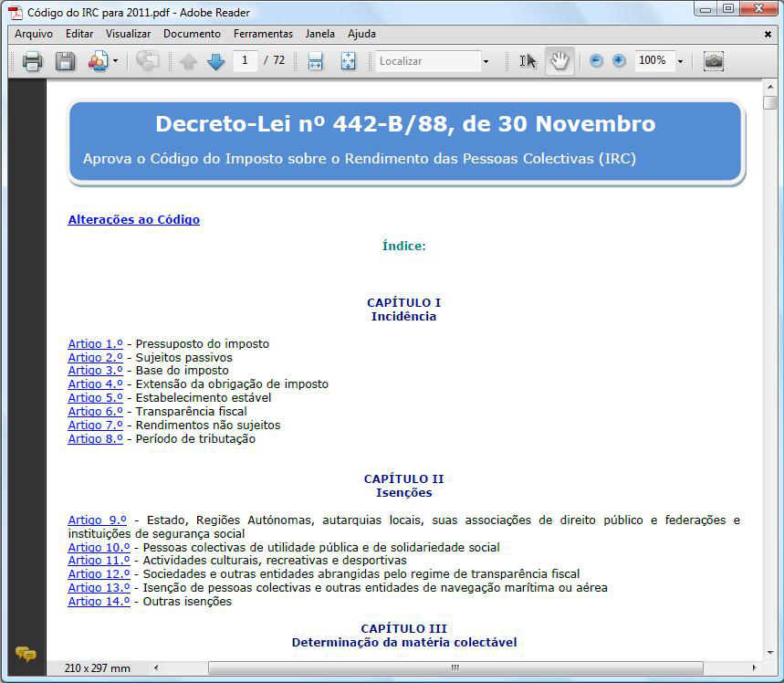Click the zoom out minus button
This screenshot has width=784, height=683.
596,61
